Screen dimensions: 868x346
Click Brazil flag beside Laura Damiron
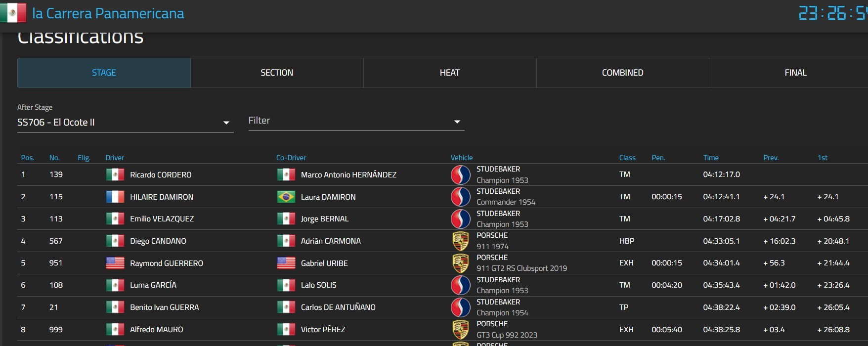[286, 197]
